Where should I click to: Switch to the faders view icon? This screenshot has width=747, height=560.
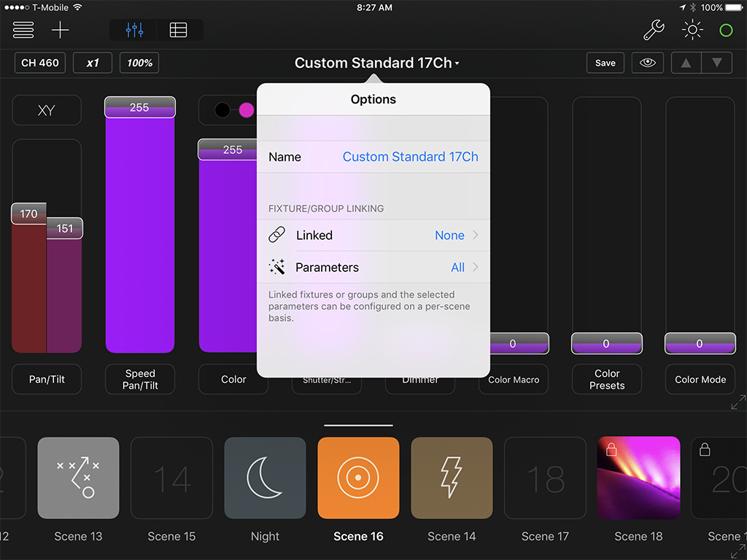[134, 30]
